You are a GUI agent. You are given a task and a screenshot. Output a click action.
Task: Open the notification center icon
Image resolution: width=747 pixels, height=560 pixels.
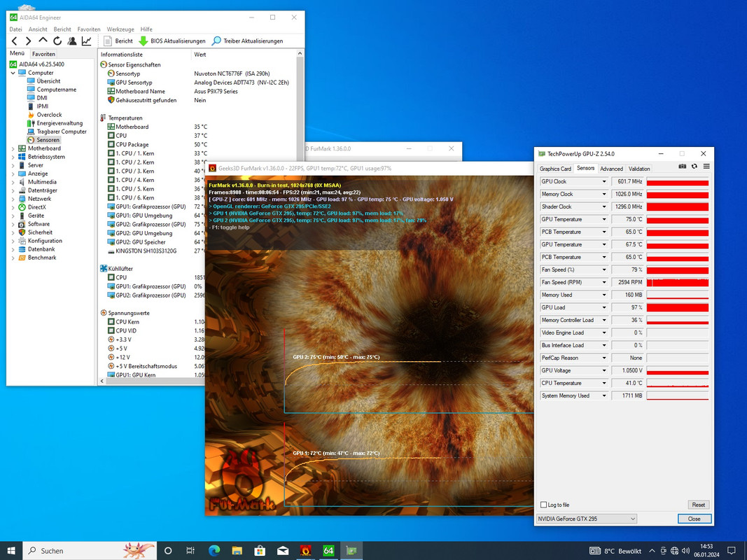732,551
